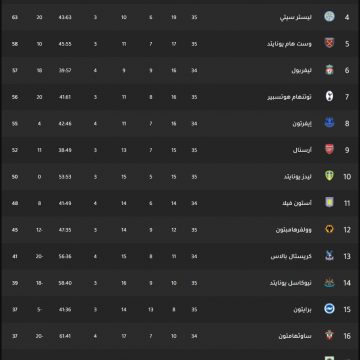Open the ليفربول team name link
360x360 pixels.
click(302, 70)
